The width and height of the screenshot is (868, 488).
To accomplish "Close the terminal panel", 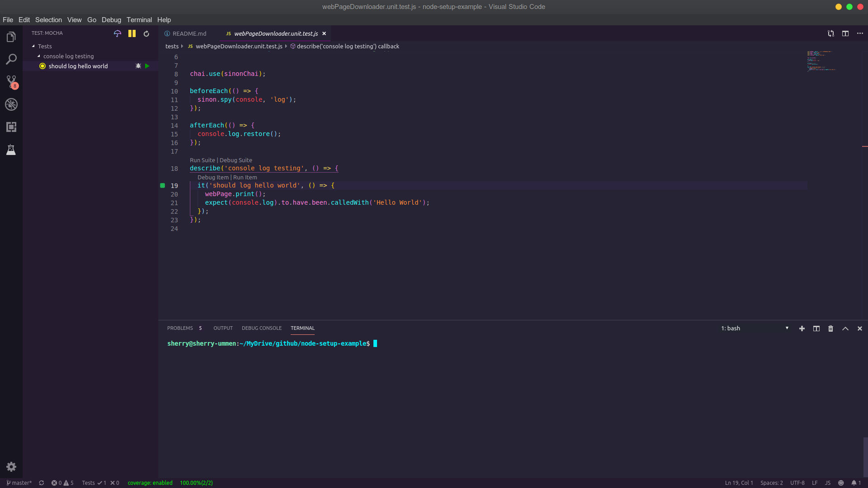I will tap(860, 328).
